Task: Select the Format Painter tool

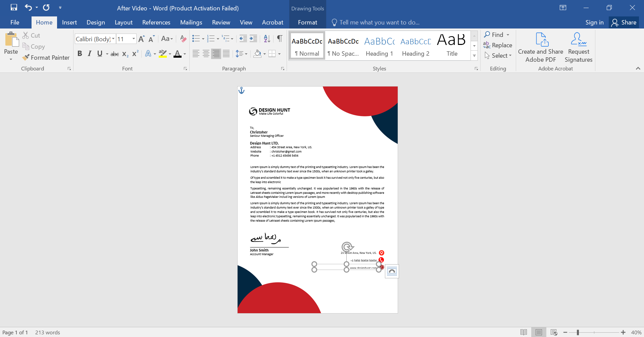Action: (46, 57)
